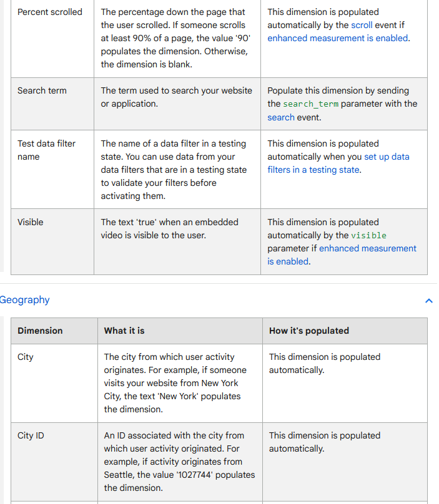439x504 pixels.
Task: Click the Search term description text
Action: point(177,97)
